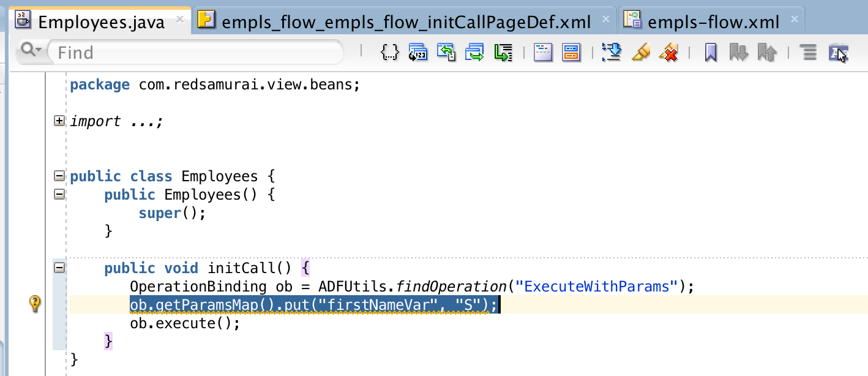Collapse the initCall method block
This screenshot has height=376, width=868.
(59, 268)
